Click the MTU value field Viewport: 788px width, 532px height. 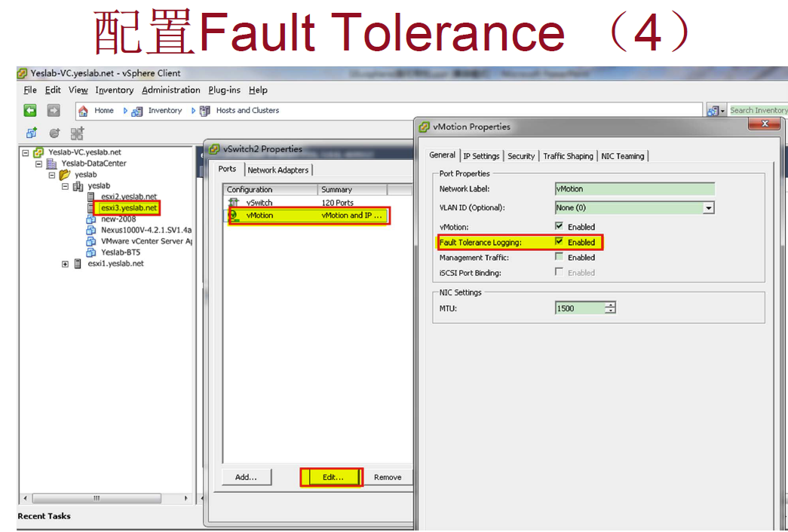[x=579, y=308]
